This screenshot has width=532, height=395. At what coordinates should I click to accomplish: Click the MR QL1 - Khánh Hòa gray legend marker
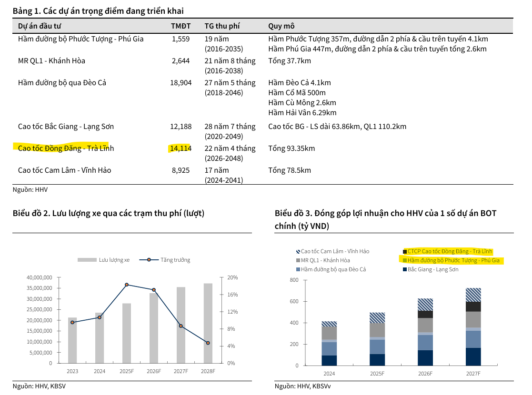(298, 260)
